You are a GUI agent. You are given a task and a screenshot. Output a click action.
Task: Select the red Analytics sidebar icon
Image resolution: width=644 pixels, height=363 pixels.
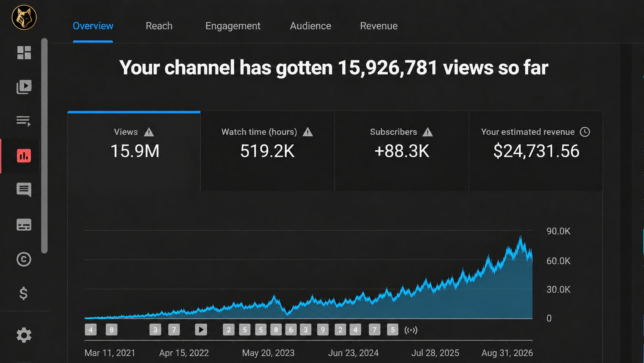click(x=24, y=156)
